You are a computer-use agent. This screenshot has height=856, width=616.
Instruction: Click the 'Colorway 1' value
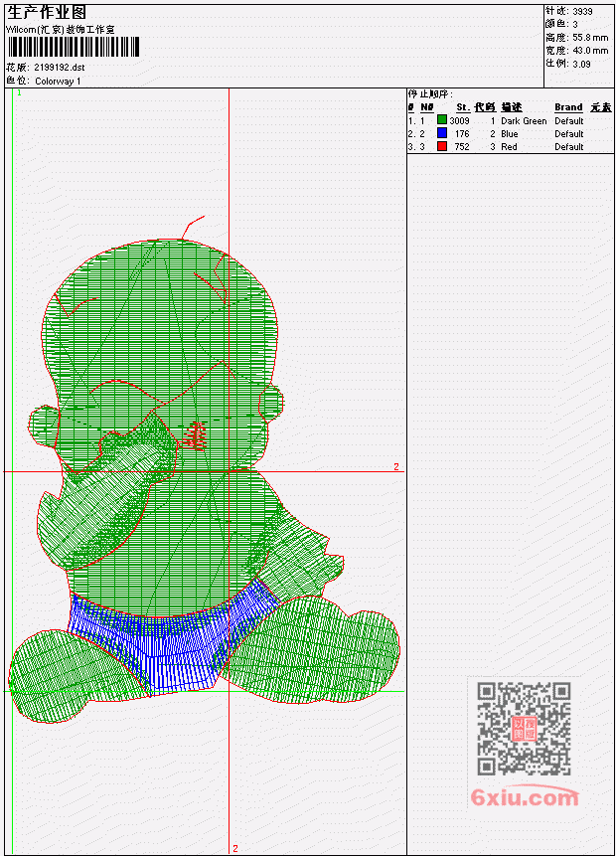(58, 81)
